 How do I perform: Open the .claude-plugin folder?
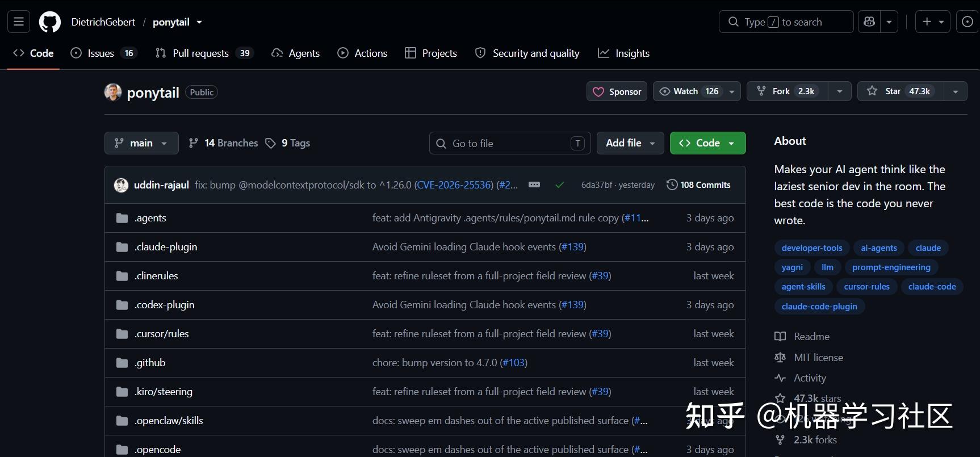[166, 247]
